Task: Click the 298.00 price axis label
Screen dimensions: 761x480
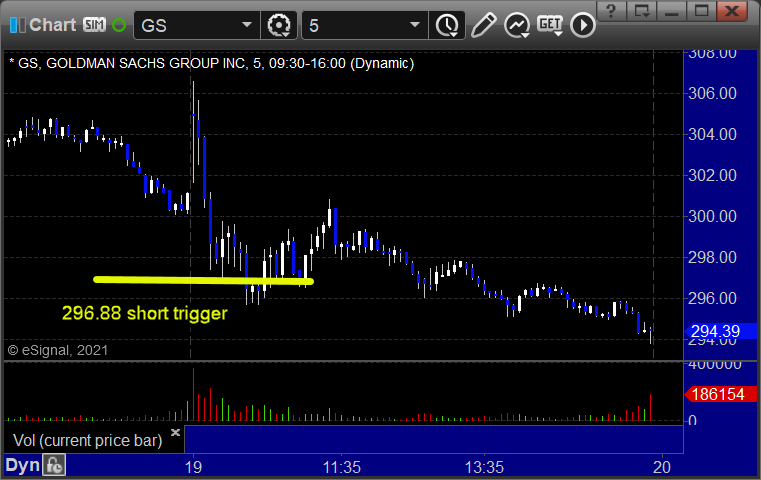Action: (x=712, y=257)
